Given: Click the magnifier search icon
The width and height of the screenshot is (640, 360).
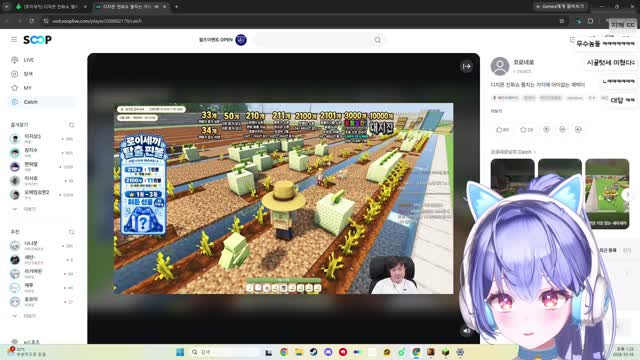Looking at the screenshot, I should [x=378, y=40].
